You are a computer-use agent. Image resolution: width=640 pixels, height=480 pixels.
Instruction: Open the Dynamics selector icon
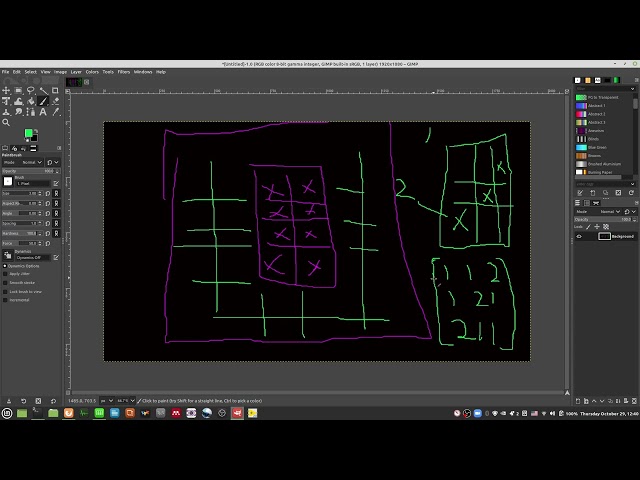coord(8,256)
